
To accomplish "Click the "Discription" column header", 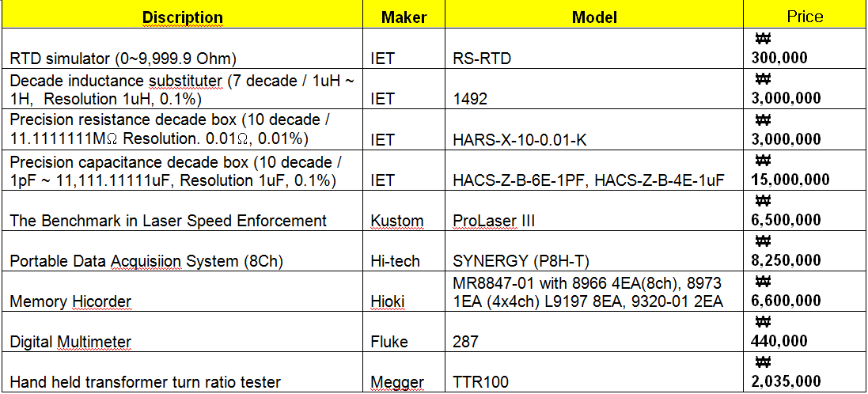I will click(x=182, y=17).
